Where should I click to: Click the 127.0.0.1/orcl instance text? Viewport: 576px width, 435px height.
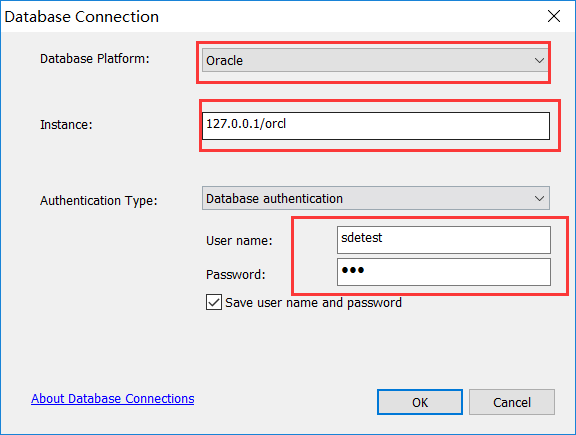246,124
